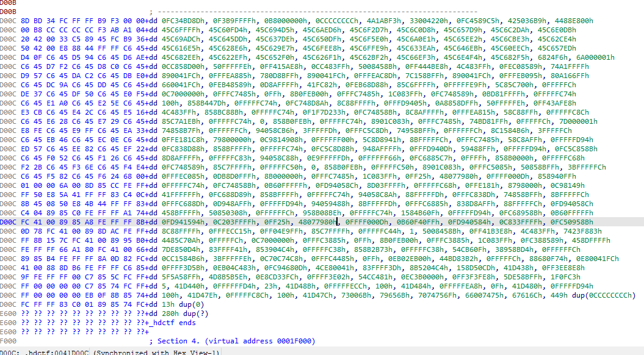The width and height of the screenshot is (644, 355).
Task: Select the "13h dup(0)" operand
Action: click(180, 304)
